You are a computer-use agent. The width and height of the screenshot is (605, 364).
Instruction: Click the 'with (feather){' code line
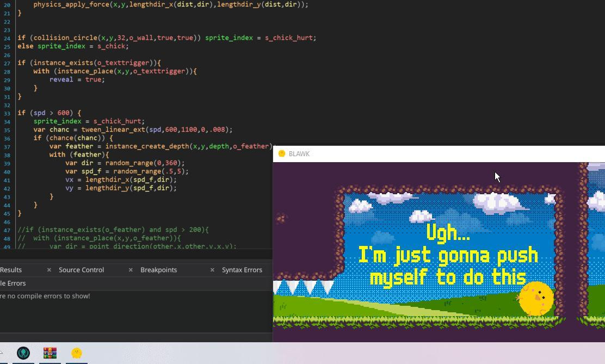(79, 155)
